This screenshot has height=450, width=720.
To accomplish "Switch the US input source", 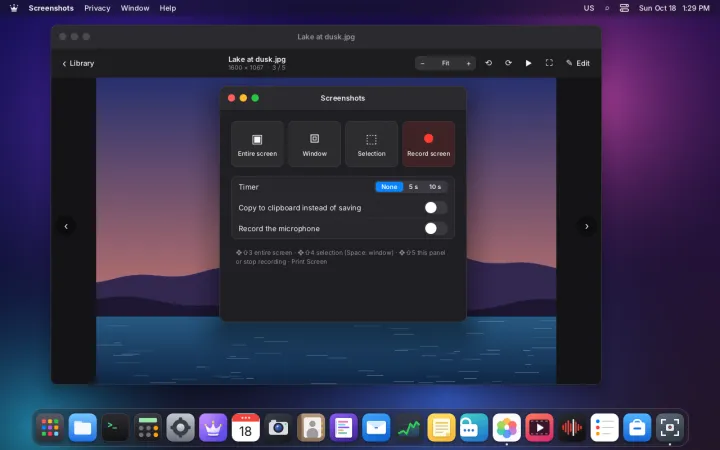I will pos(589,8).
